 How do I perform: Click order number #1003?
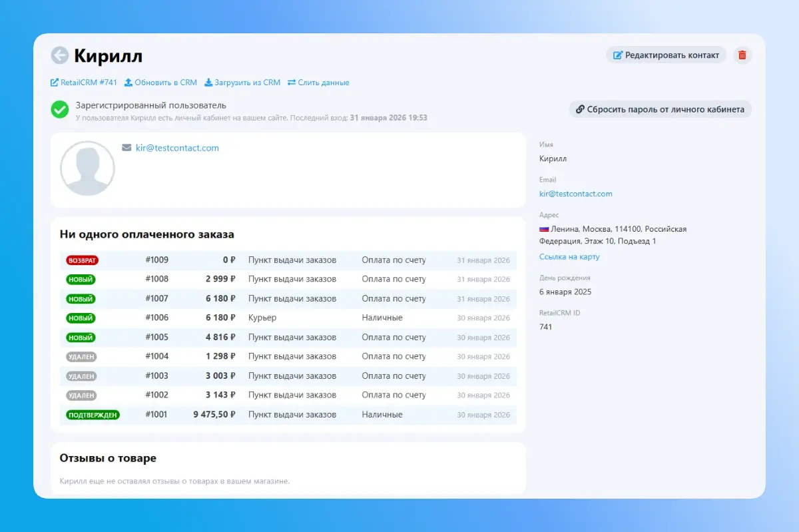(x=156, y=376)
